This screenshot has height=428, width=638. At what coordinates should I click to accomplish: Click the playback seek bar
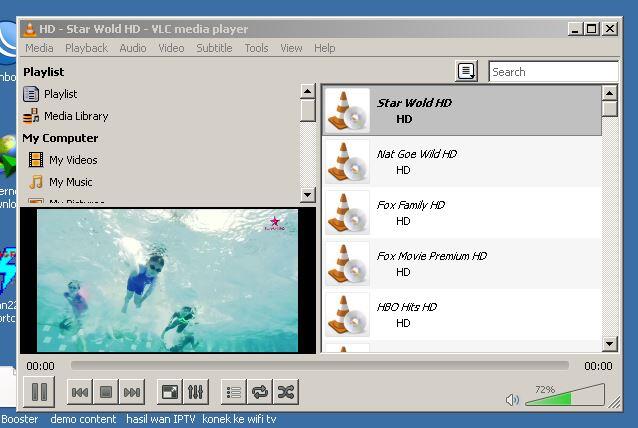coord(320,365)
